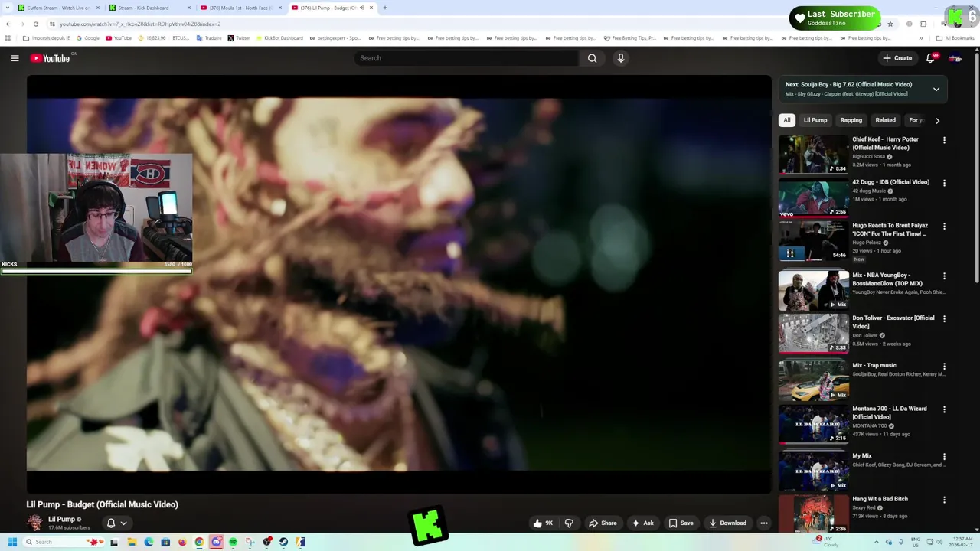Open Spotify from the taskbar
Viewport: 980px width, 551px height.
(233, 542)
